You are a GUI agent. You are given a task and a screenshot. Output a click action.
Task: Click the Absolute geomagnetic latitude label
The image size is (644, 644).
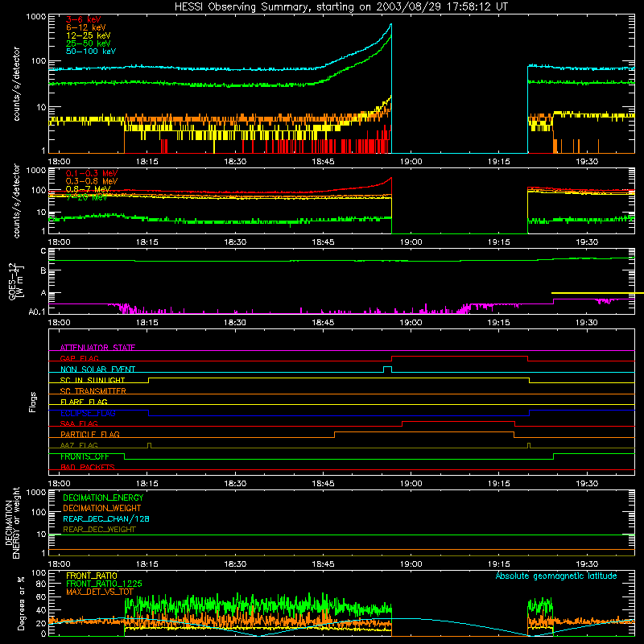(556, 576)
